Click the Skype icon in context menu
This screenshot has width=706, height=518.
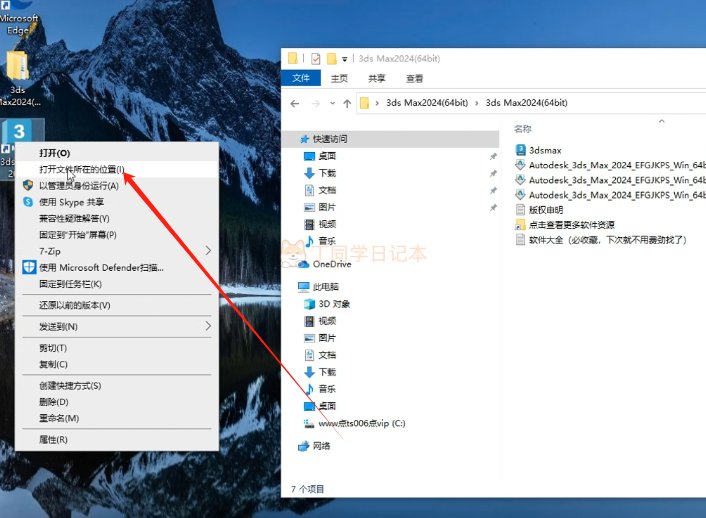28,202
